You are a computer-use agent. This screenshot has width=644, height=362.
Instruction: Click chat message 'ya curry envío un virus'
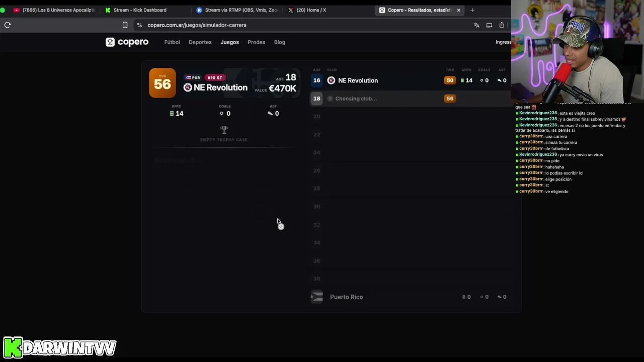[x=581, y=155]
